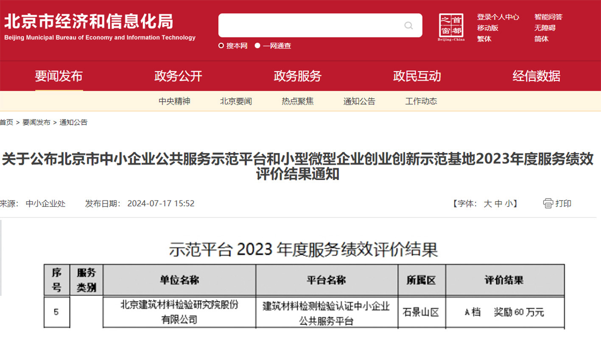601x364 pixels.
Task: Click inside the search input field
Action: [x=310, y=25]
